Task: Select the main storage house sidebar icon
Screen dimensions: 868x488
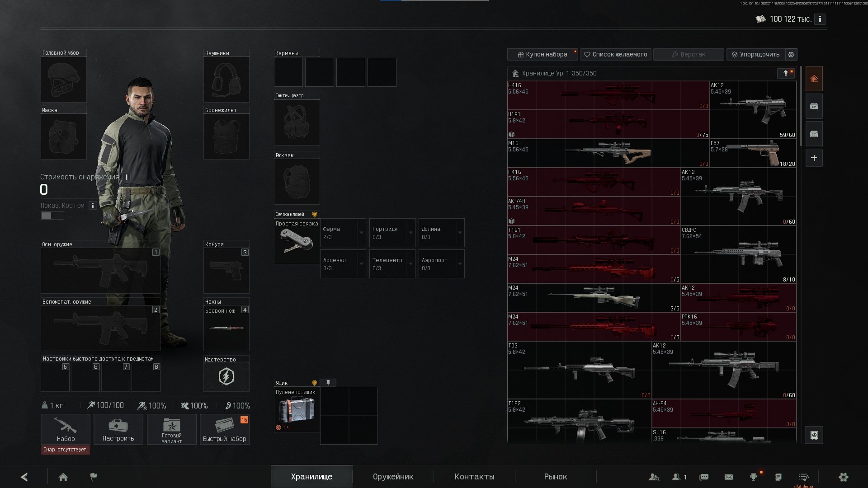Action: [814, 79]
